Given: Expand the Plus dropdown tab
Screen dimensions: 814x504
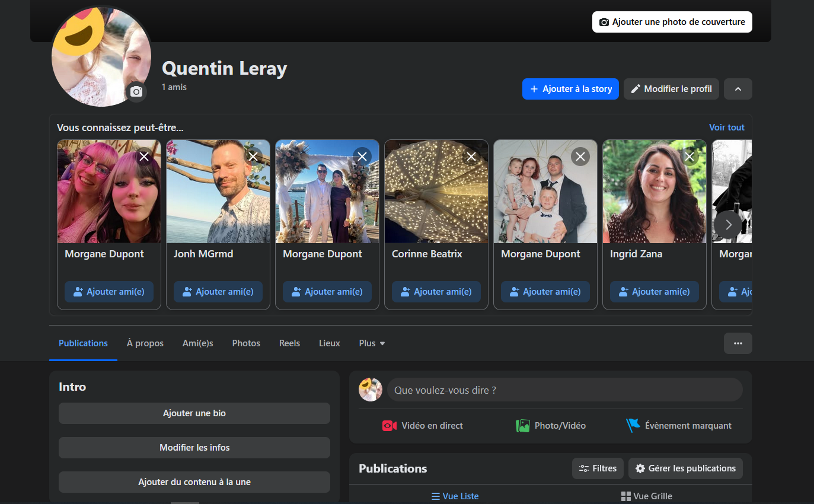Looking at the screenshot, I should point(372,343).
